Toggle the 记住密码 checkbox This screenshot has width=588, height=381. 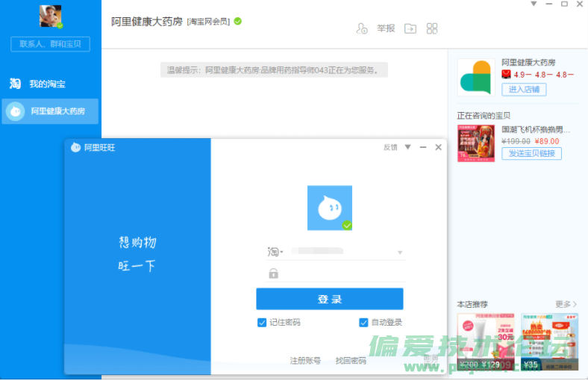pyautogui.click(x=262, y=323)
